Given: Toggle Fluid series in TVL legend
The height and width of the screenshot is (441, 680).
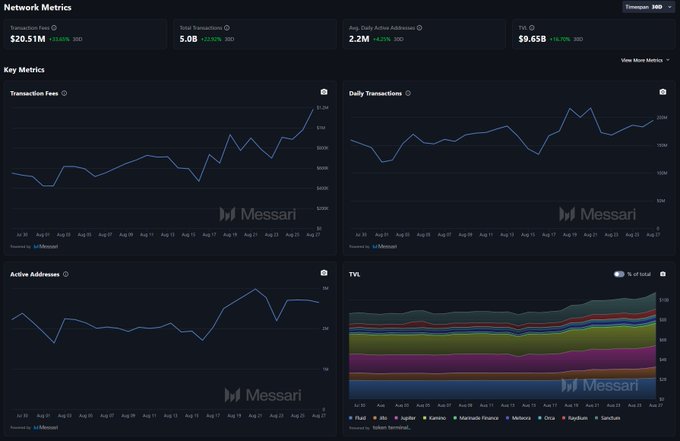Looking at the screenshot, I should [358, 418].
